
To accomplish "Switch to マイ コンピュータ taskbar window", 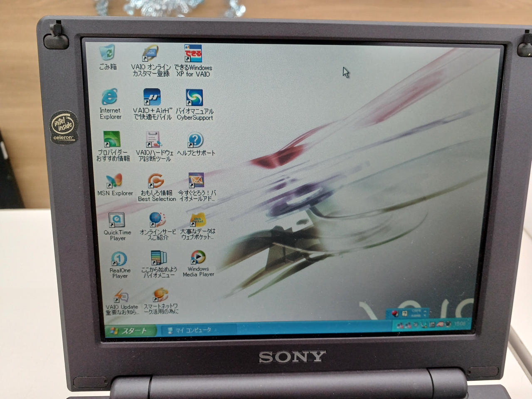I will 191,330.
